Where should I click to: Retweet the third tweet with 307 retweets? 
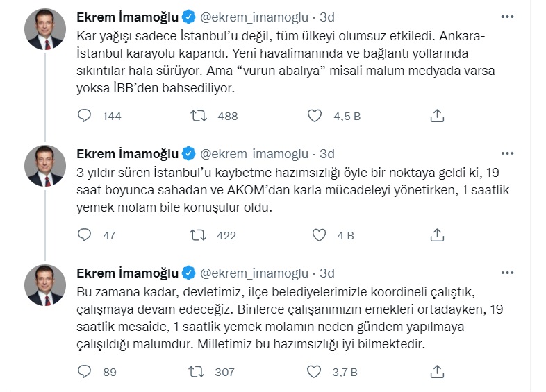click(x=199, y=372)
